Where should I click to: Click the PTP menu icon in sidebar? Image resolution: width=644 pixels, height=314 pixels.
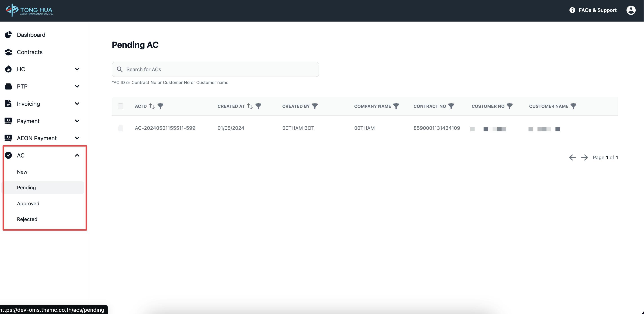tap(8, 87)
